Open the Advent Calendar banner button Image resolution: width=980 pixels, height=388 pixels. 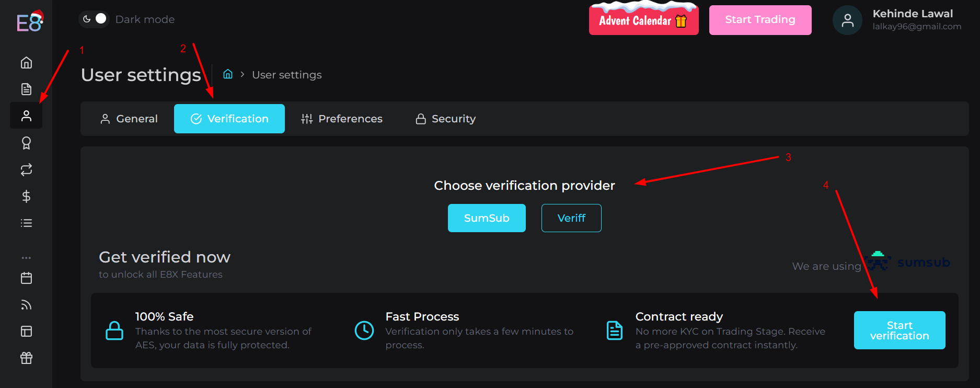pyautogui.click(x=644, y=20)
